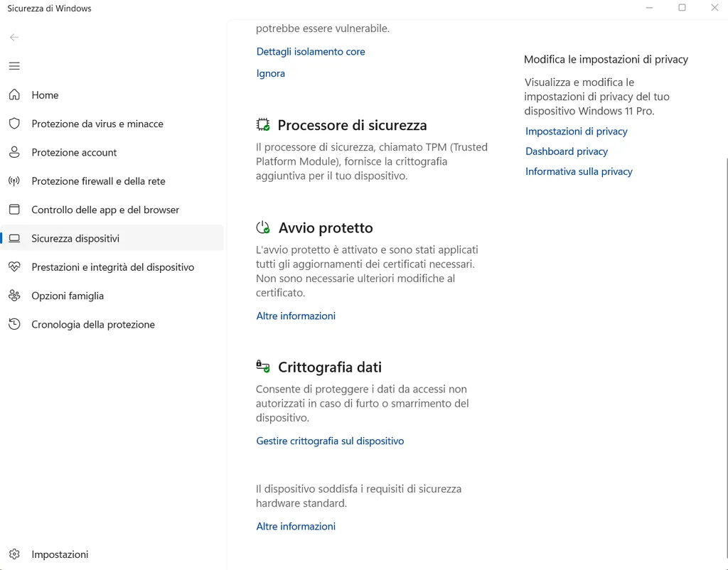
Task: Select Sicurezza dispositivi in the sidebar
Action: pos(75,239)
